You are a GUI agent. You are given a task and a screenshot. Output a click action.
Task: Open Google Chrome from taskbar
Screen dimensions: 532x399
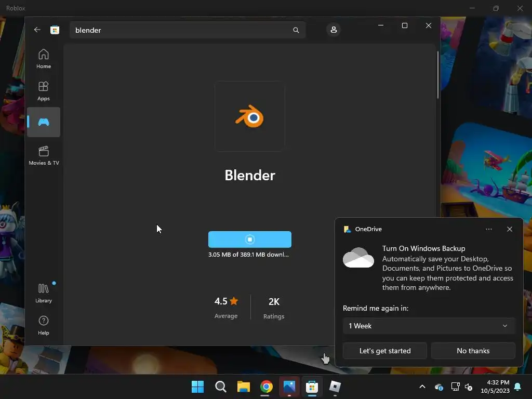tap(267, 387)
